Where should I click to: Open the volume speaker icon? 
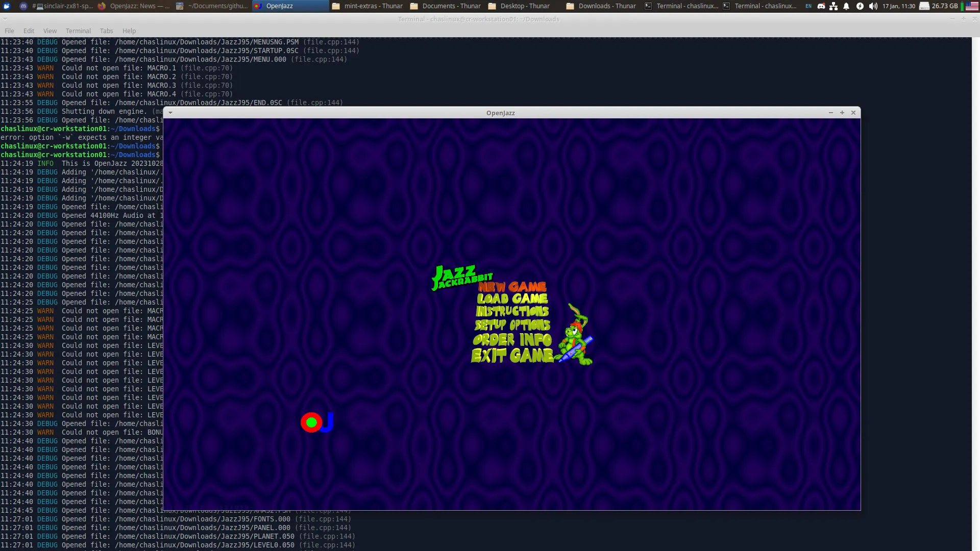click(x=873, y=6)
